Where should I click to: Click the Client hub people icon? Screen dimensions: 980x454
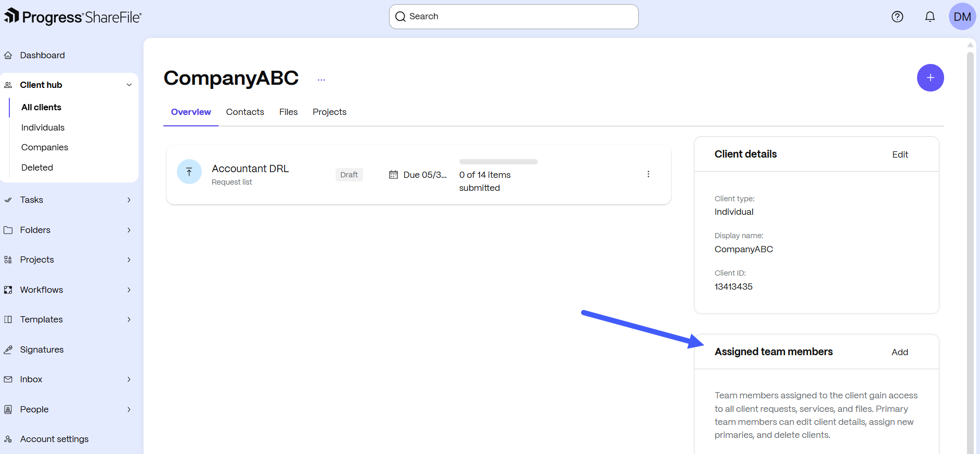(8, 85)
